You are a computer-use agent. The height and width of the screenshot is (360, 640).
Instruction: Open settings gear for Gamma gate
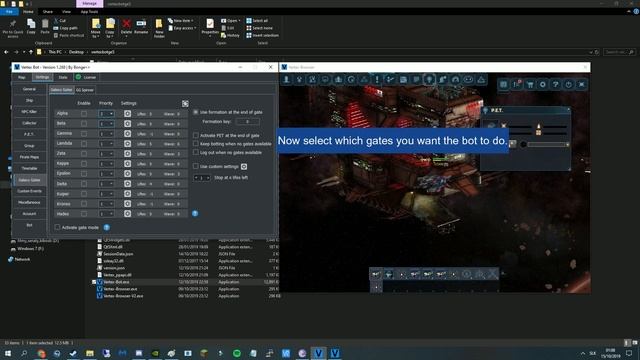[127, 133]
